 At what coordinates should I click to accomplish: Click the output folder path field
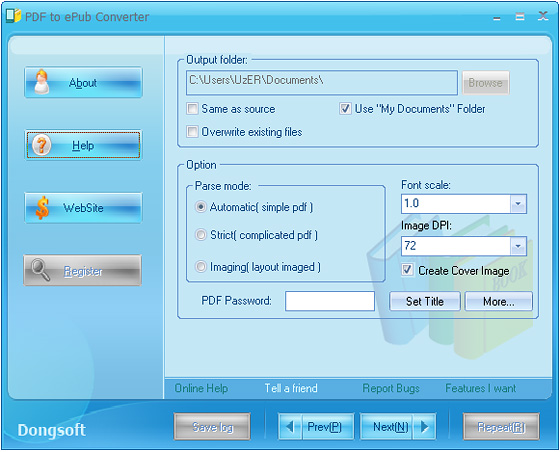click(x=322, y=83)
